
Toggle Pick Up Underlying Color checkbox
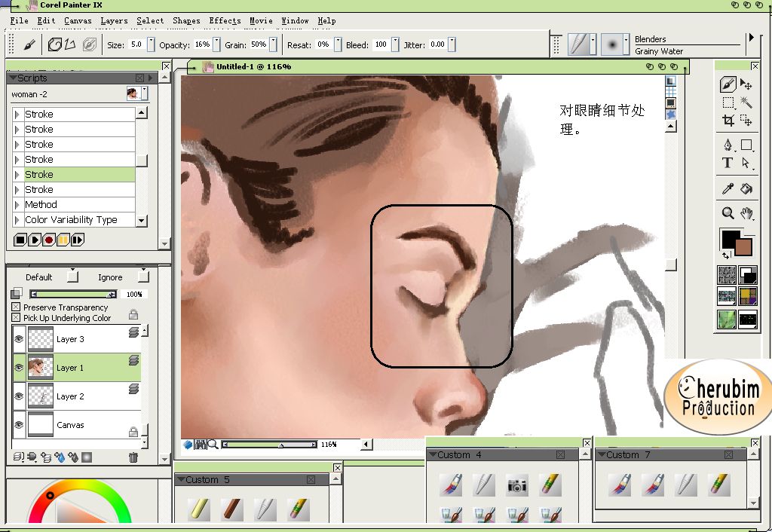[16, 318]
